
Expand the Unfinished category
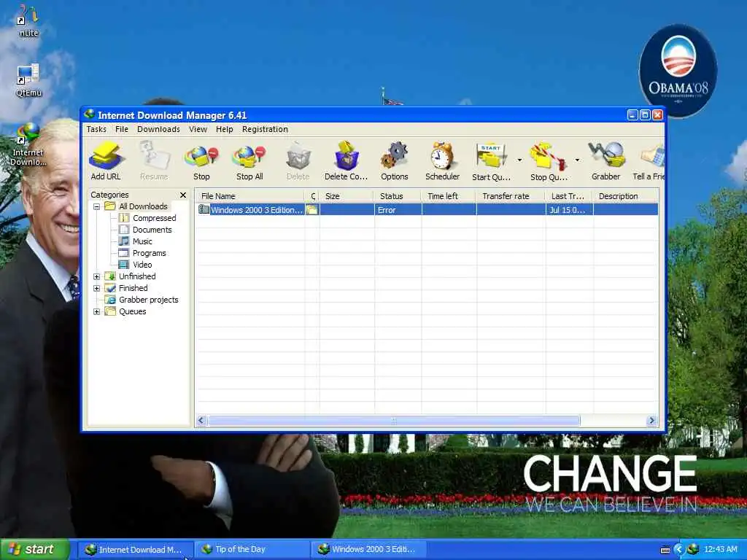coord(97,276)
